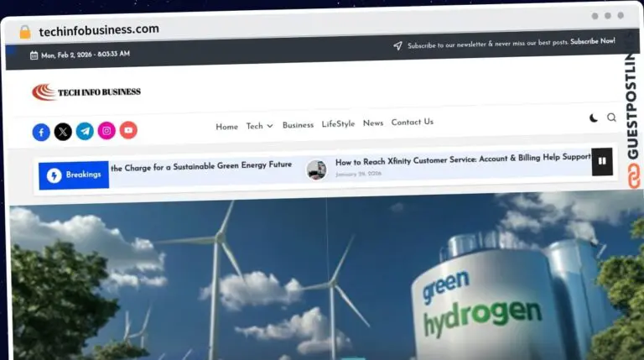The width and height of the screenshot is (644, 360).
Task: Open the Xfinity Customer Service article
Action: [463, 158]
